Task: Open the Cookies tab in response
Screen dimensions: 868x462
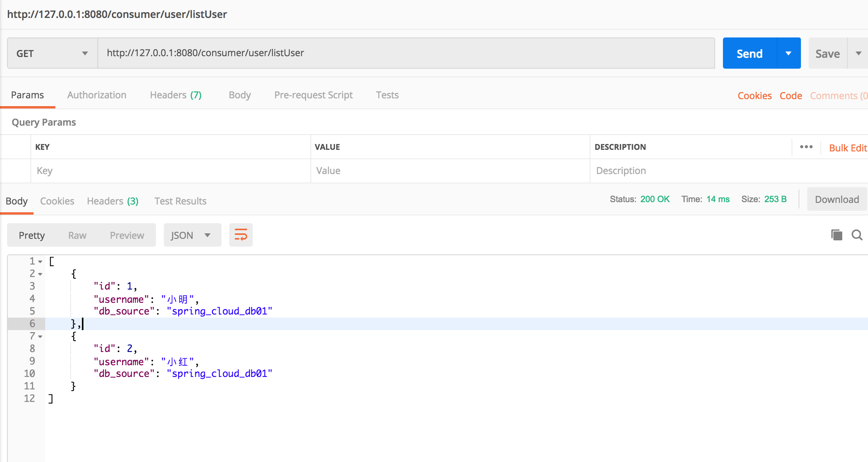Action: [x=57, y=201]
